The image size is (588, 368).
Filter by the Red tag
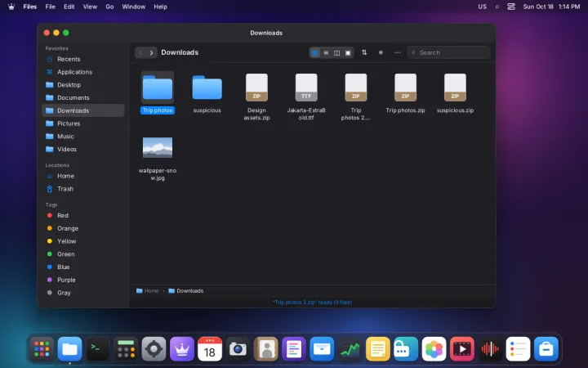coord(82,216)
